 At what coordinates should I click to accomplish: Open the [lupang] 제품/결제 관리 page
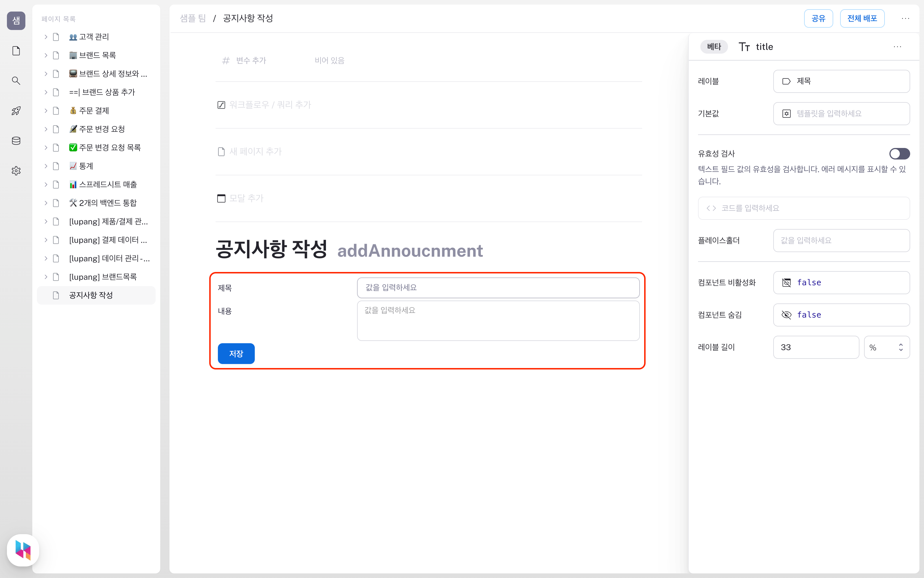pos(96,221)
